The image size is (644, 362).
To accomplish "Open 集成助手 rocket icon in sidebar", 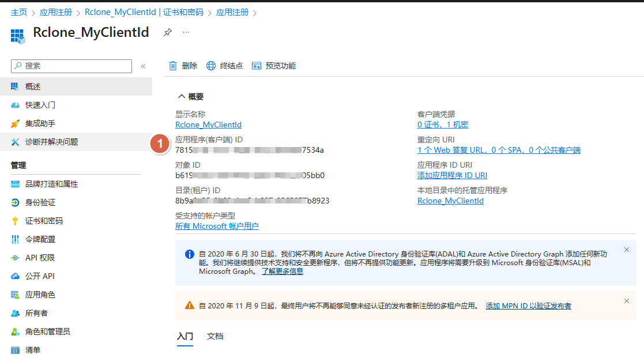I will pyautogui.click(x=15, y=123).
